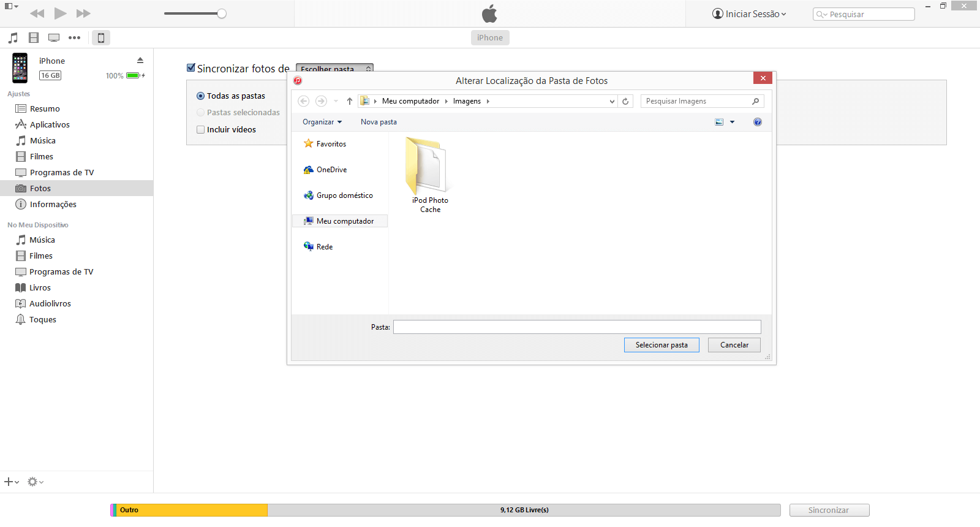
Task: Go forward in folder dialog
Action: [x=321, y=101]
